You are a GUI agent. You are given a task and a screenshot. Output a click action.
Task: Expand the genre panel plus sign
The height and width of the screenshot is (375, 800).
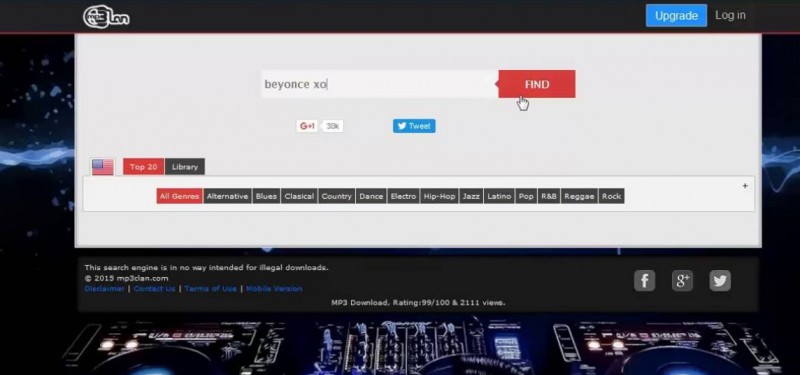pos(745,186)
